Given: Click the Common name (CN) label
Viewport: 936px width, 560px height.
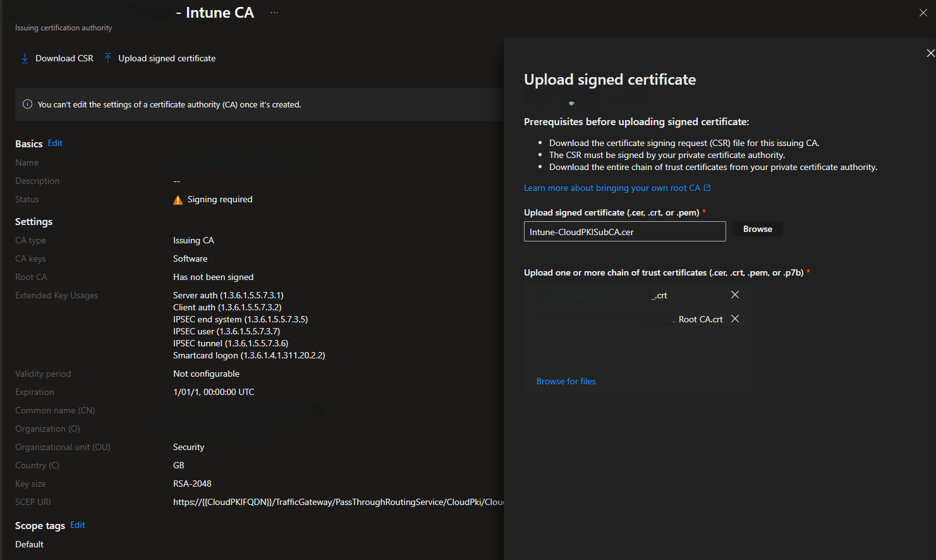Looking at the screenshot, I should (55, 411).
